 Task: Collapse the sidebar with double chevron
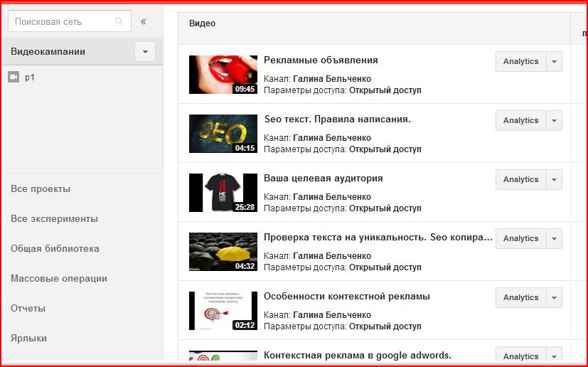pos(143,21)
